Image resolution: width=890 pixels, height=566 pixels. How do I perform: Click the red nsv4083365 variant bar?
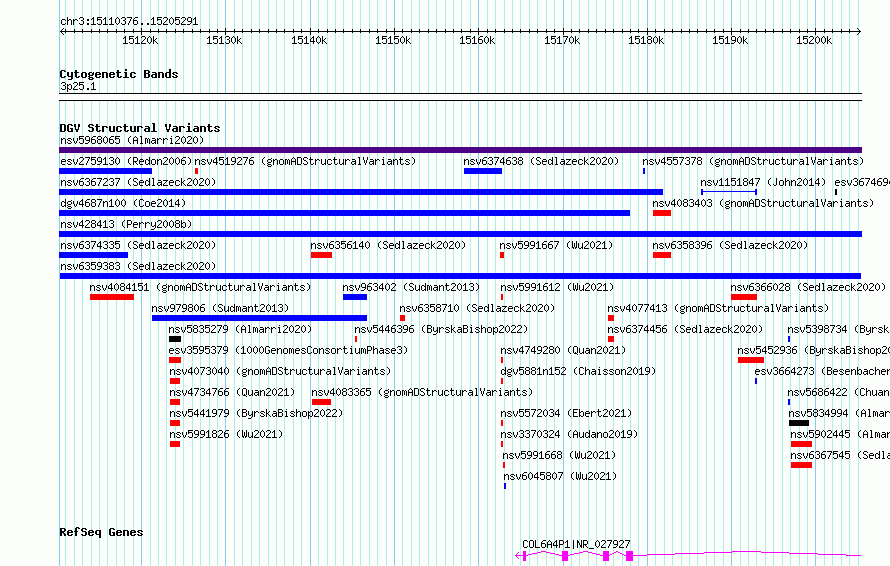tap(321, 402)
